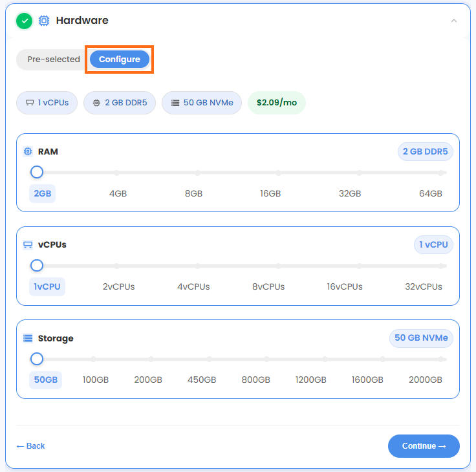Image resolution: width=476 pixels, height=472 pixels.
Task: Choose 16vCPUs option
Action: click(x=345, y=286)
